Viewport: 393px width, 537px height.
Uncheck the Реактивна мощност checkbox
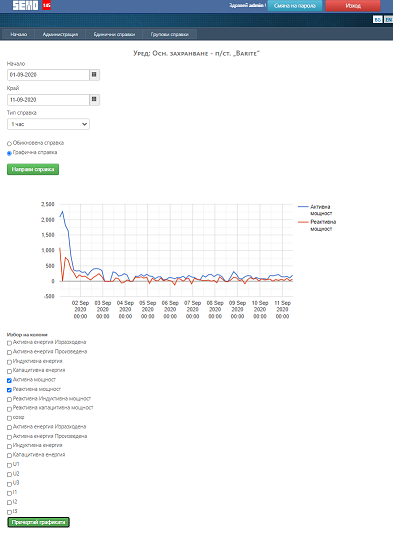click(x=9, y=390)
